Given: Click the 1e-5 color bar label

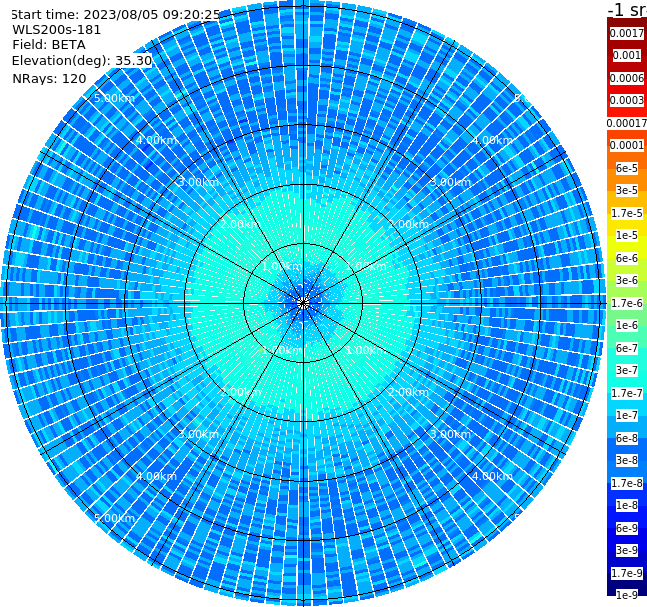Looking at the screenshot, I should (x=627, y=235).
